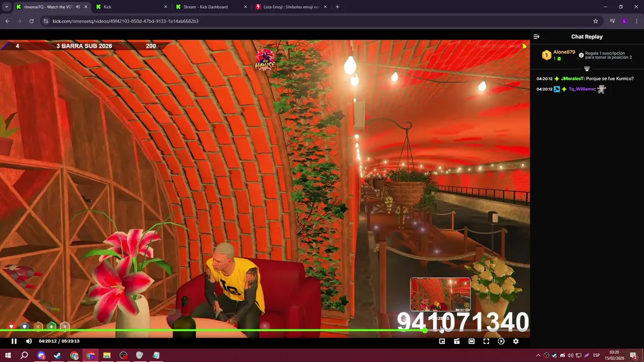644x362 pixels.
Task: Click the red heart overlay icon in the video
Action: pyautogui.click(x=11, y=326)
